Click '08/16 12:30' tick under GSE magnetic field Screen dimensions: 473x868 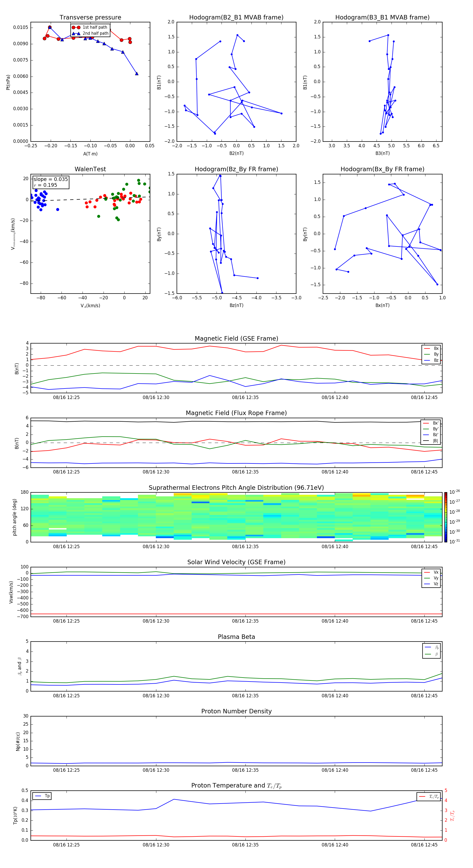(156, 398)
